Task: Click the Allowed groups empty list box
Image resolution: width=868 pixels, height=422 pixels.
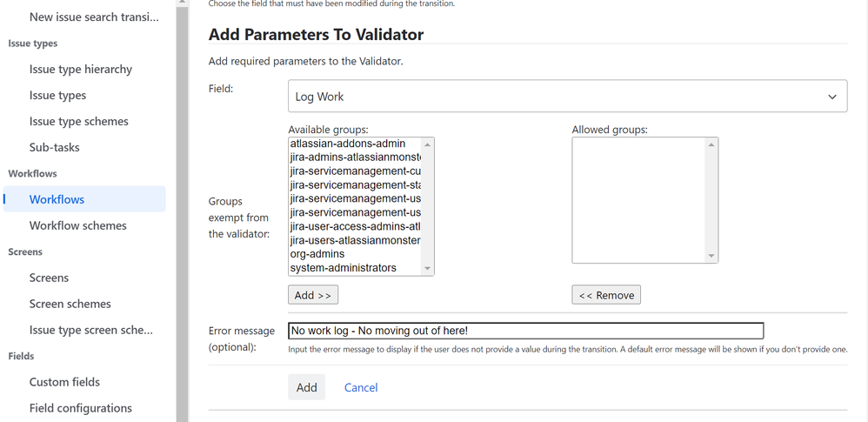Action: coord(639,200)
